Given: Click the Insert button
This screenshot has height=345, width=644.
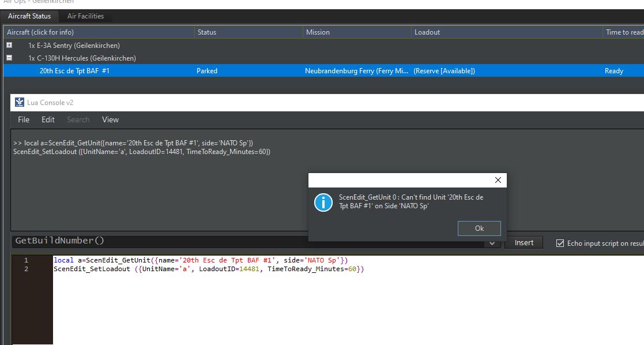Looking at the screenshot, I should (x=524, y=243).
